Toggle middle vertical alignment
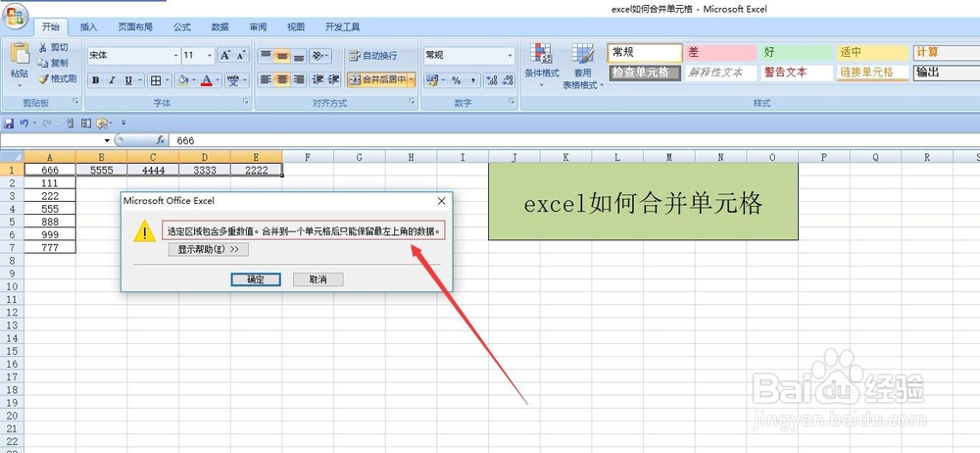This screenshot has width=980, height=453. [282, 56]
